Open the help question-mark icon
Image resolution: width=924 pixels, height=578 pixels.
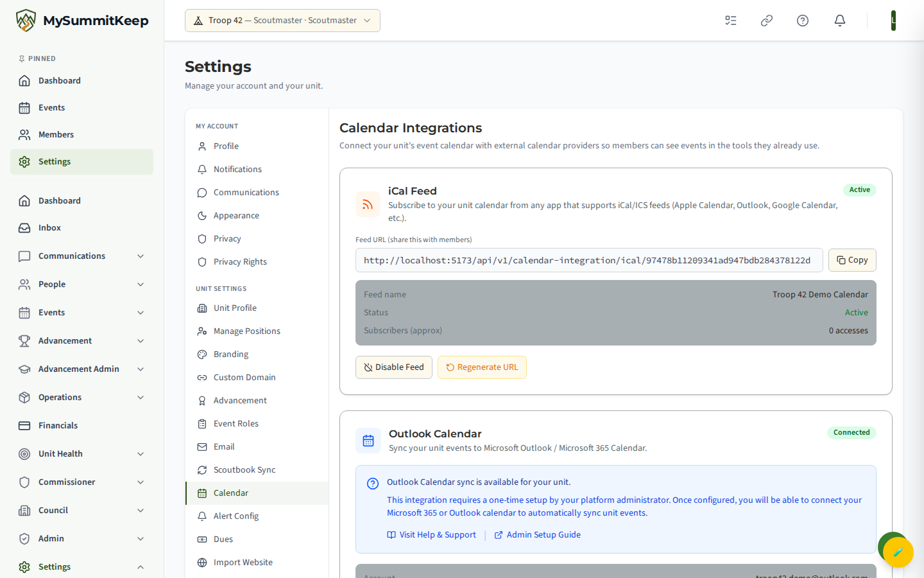[x=803, y=21]
